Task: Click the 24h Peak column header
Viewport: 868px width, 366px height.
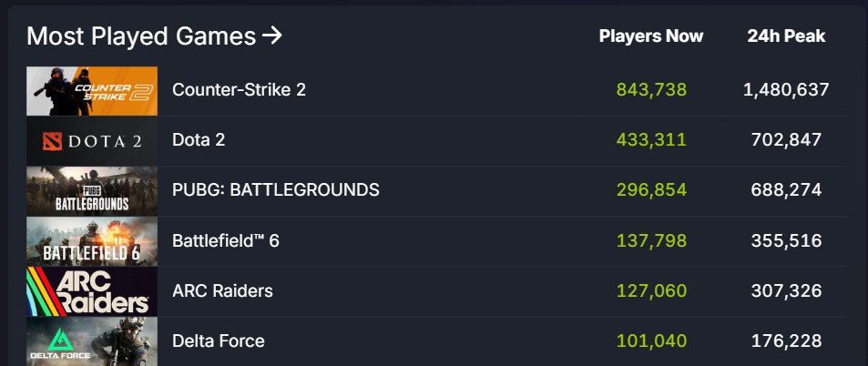Action: pos(786,36)
